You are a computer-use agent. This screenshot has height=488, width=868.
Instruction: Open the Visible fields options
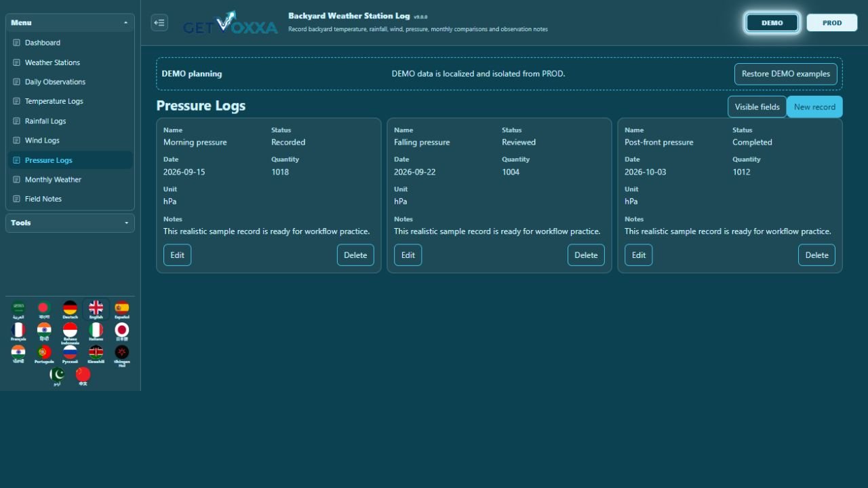757,107
